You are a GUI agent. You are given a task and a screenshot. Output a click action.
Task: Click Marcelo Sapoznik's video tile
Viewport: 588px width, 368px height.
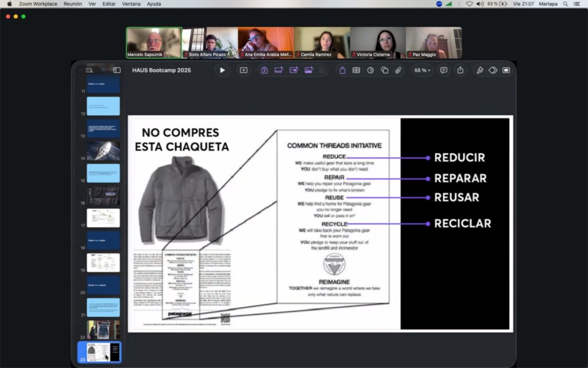[154, 43]
